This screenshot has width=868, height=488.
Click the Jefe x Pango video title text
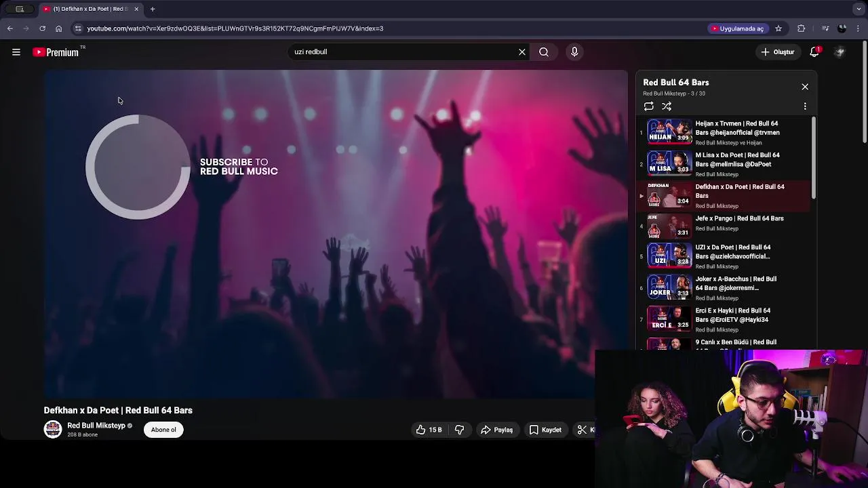(x=739, y=218)
